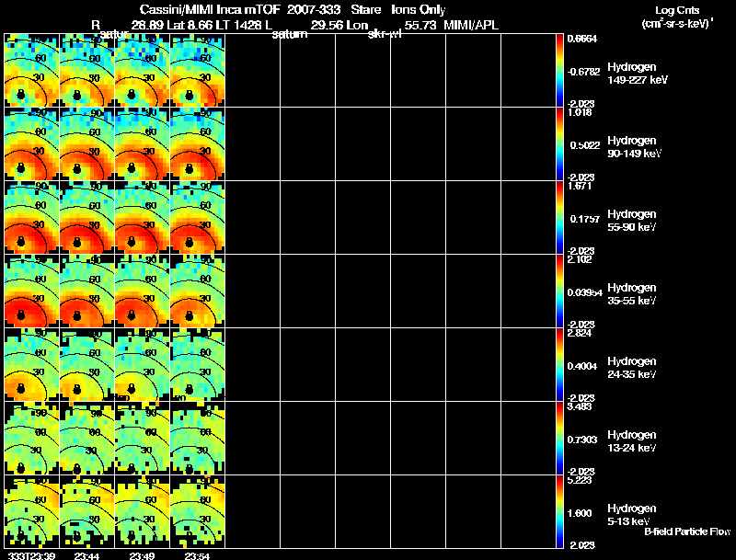Viewport: 736px width, 560px height.
Task: Click the "333T23:39" time label
Action: coord(32,555)
